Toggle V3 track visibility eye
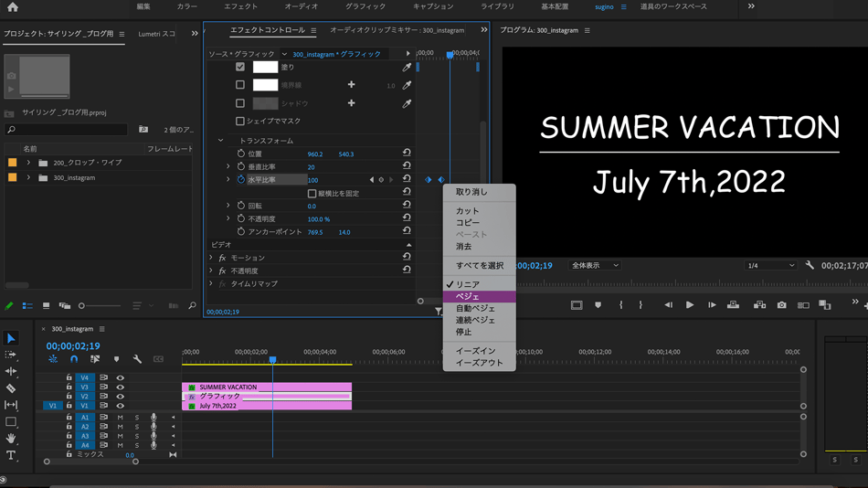This screenshot has height=488, width=868. pyautogui.click(x=120, y=387)
